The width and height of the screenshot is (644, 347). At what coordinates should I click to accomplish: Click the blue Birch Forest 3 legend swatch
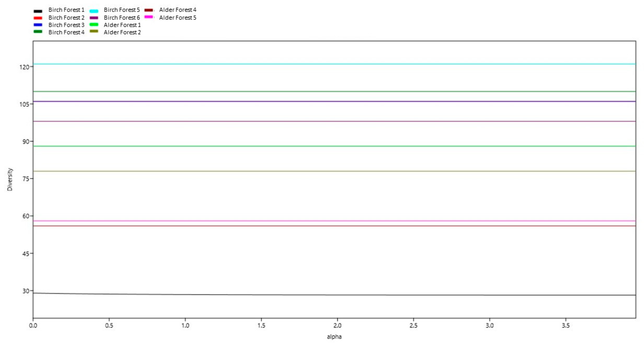click(x=38, y=25)
